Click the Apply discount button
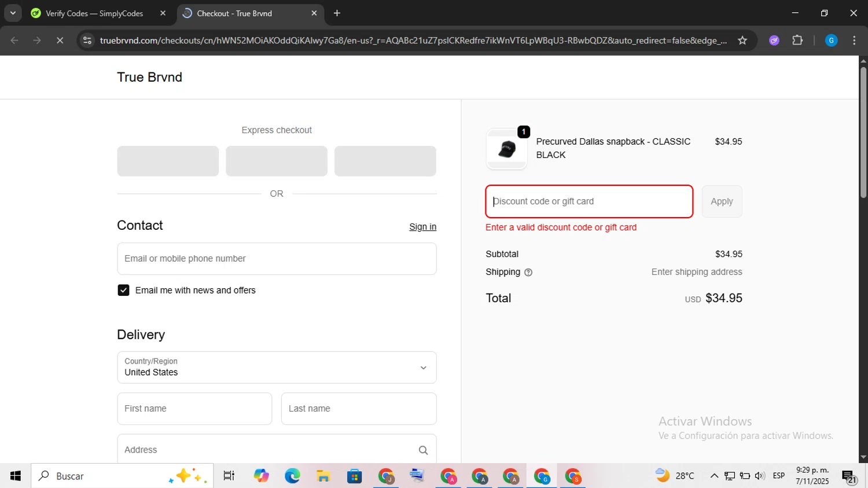The height and width of the screenshot is (488, 868). [x=722, y=201]
